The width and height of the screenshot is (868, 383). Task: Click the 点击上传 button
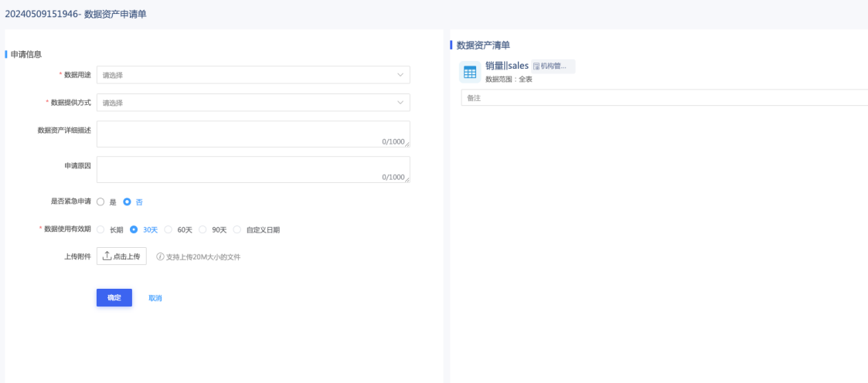point(121,256)
